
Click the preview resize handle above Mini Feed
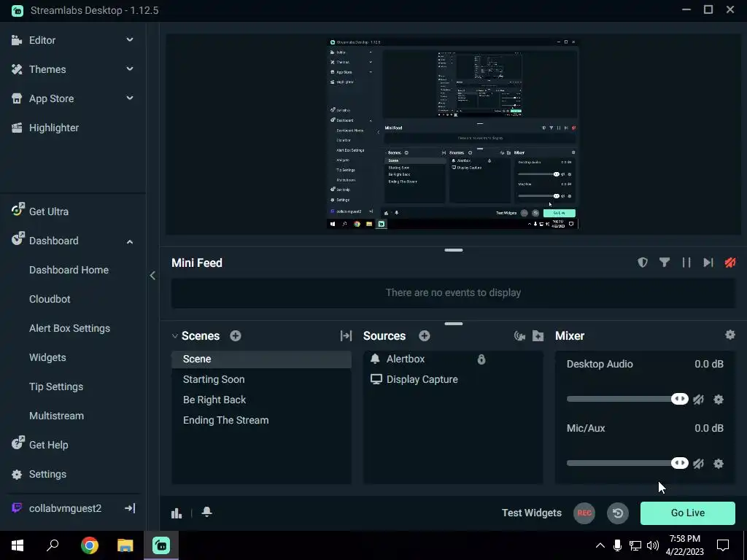(x=454, y=250)
